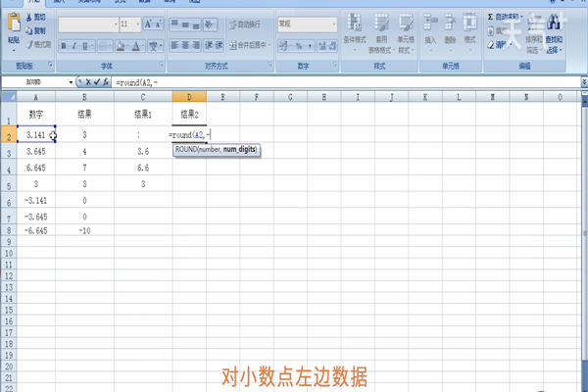Open the Name Box dropdown arrow beside ROUND
Screen dimensions: 588x392
(71, 82)
